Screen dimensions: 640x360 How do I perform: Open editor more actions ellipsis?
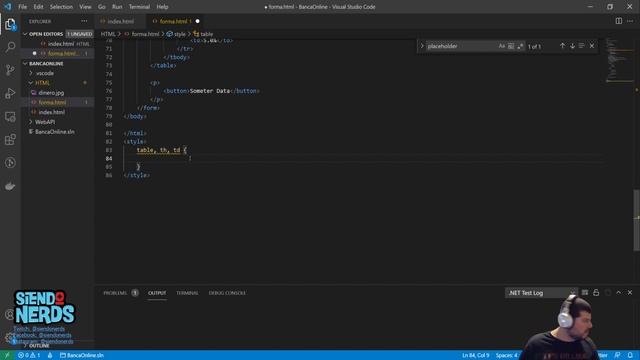tap(630, 21)
